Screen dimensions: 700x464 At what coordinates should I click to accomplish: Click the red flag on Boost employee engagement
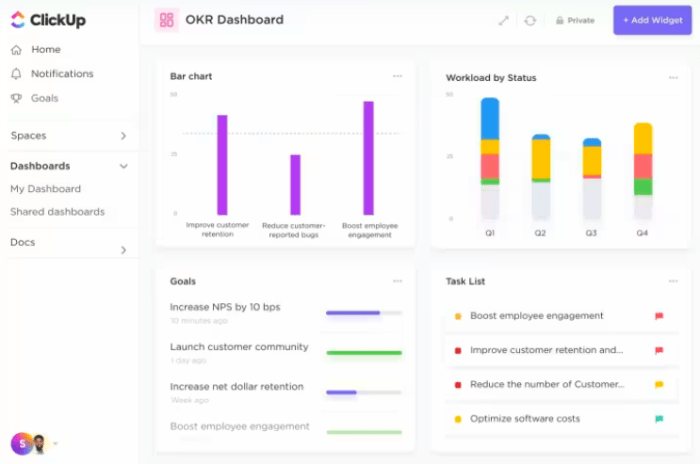659,316
